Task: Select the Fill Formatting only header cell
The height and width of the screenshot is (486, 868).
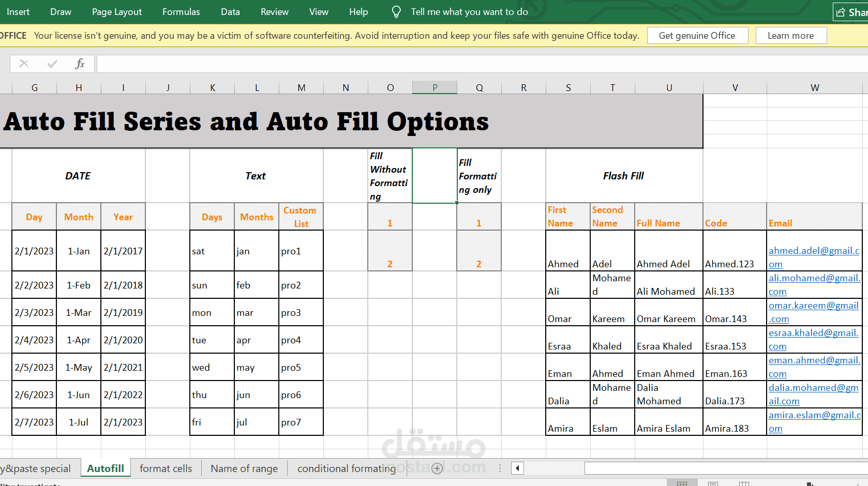Action: point(479,176)
